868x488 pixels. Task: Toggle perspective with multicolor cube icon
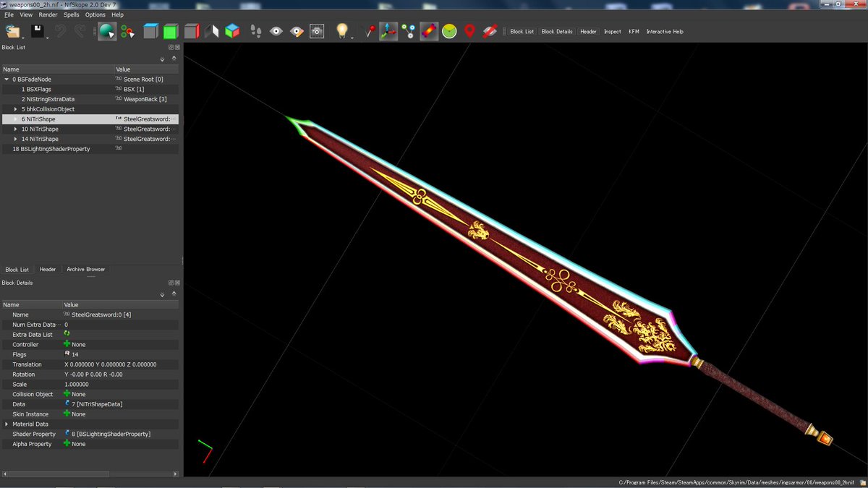coord(232,31)
